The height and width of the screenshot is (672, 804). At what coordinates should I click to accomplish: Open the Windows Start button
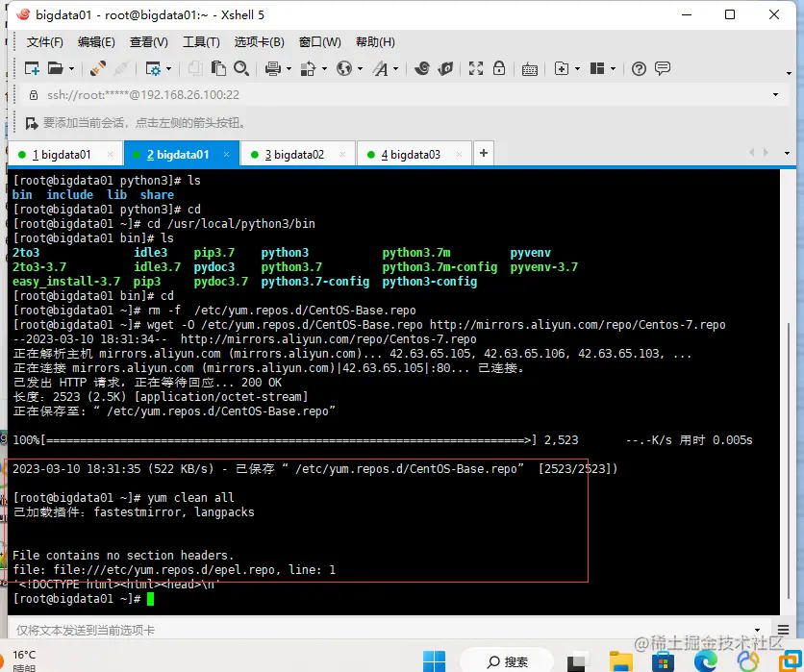[x=434, y=661]
